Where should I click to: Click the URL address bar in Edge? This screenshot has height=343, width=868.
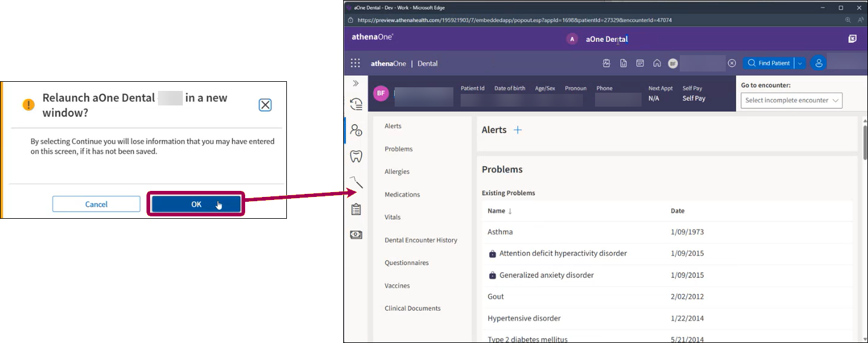coord(515,20)
